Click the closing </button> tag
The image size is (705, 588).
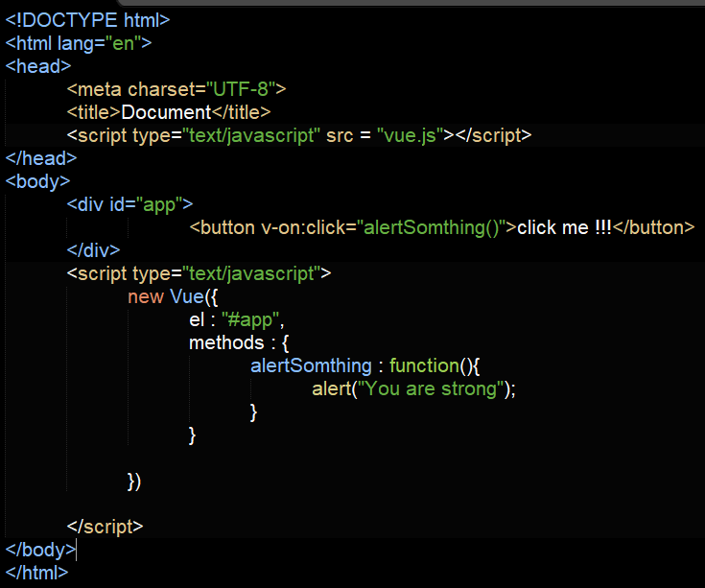(653, 228)
